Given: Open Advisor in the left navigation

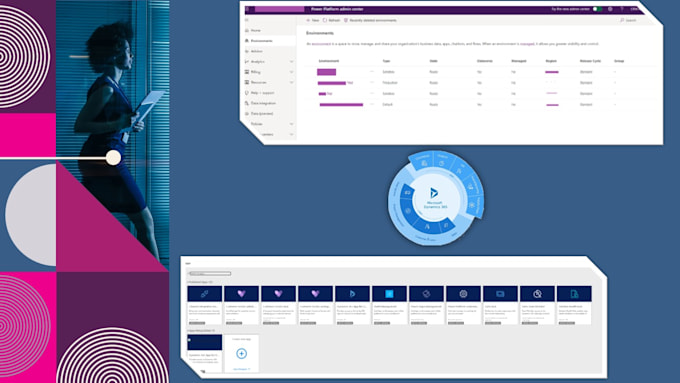Looking at the screenshot, I should tap(254, 51).
